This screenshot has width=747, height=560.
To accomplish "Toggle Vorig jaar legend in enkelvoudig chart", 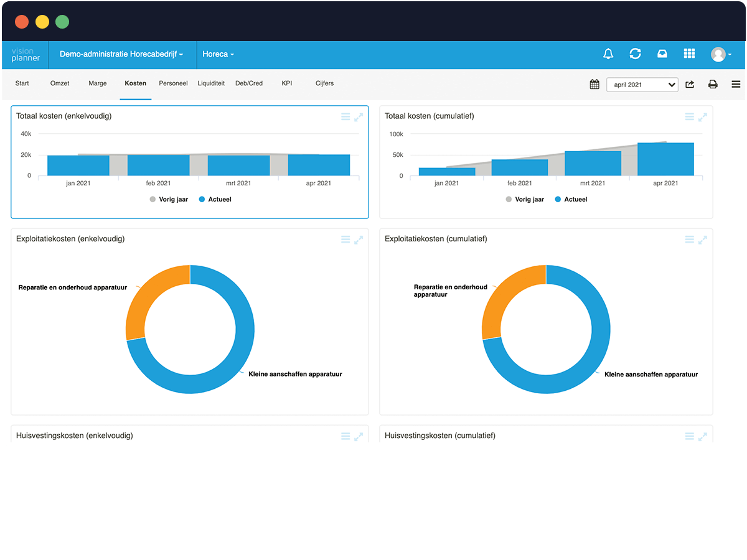I will tap(169, 200).
